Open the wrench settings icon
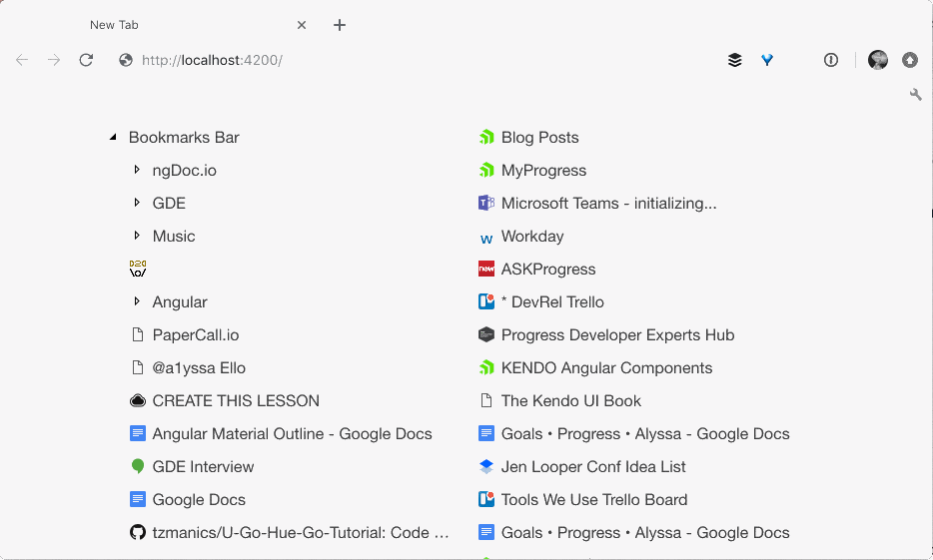 point(916,94)
